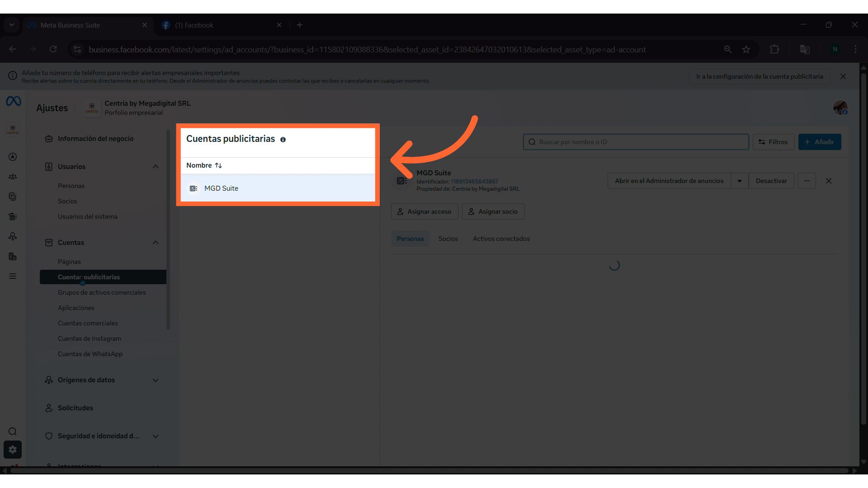Open the more options ellipsis button
868x488 pixels.
tap(807, 181)
